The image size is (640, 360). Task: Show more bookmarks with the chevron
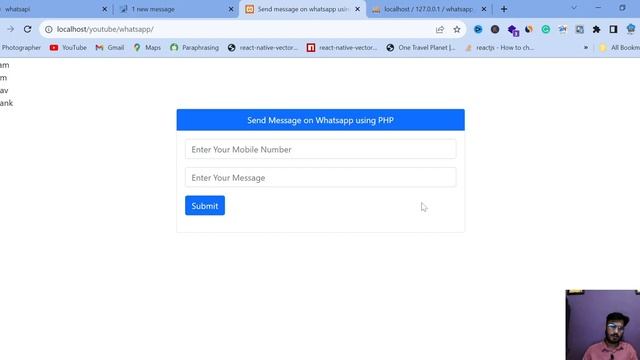pos(586,48)
